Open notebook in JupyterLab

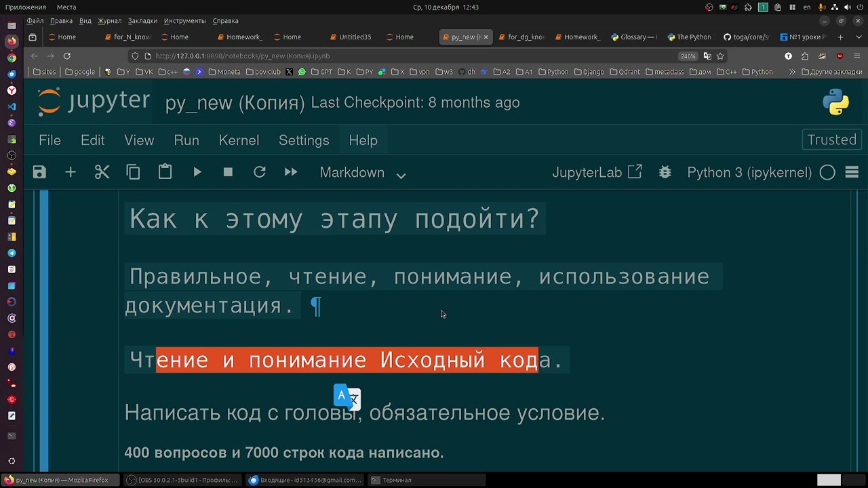(x=597, y=172)
